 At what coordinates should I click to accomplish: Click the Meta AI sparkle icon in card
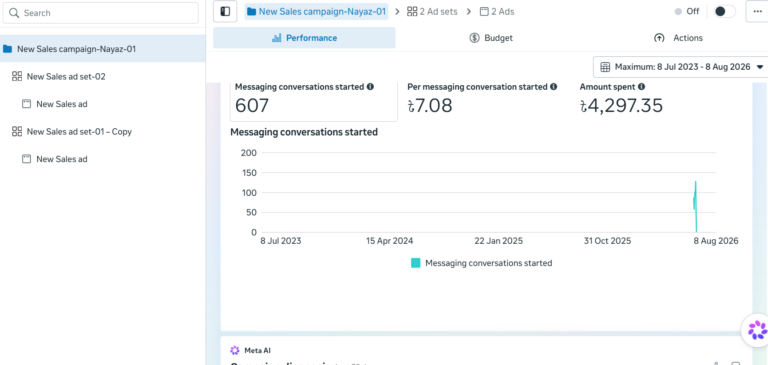pyautogui.click(x=235, y=350)
